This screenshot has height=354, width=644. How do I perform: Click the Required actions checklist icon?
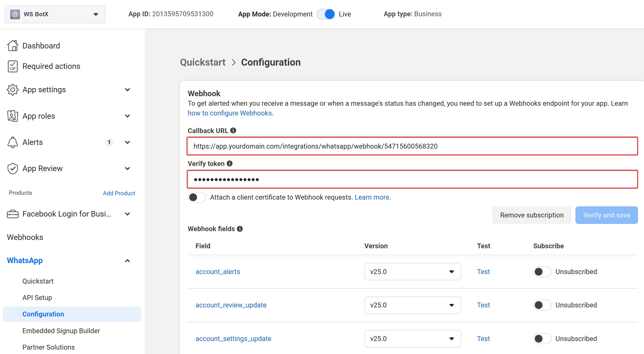click(13, 66)
